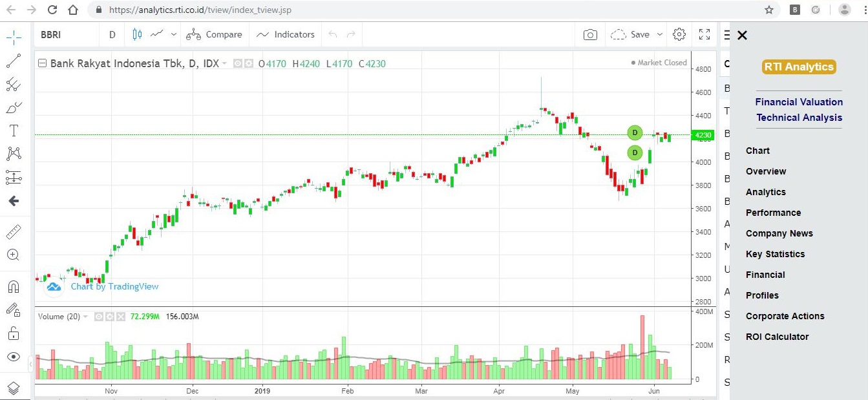Viewport: 868px width, 400px height.
Task: Click the Market Closed status indicator
Action: pyautogui.click(x=659, y=63)
